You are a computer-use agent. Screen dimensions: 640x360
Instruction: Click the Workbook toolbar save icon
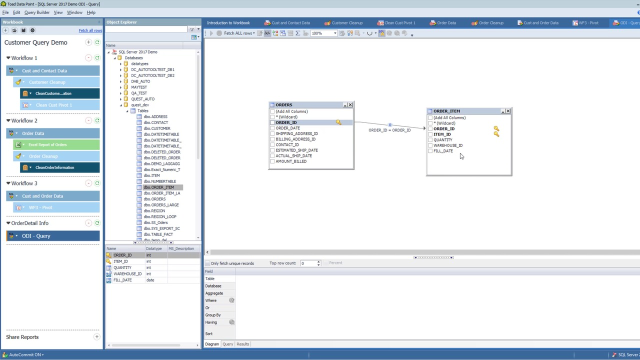pyautogui.click(x=23, y=31)
